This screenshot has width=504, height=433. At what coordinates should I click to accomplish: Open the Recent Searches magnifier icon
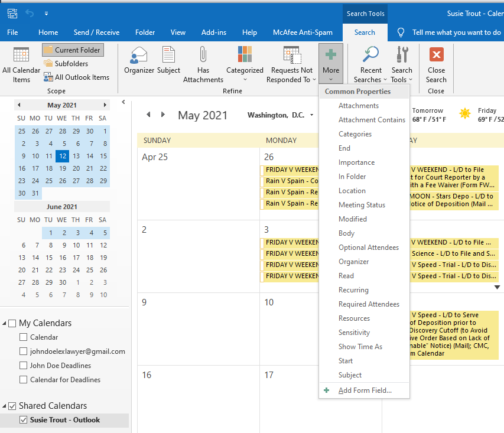(x=371, y=55)
